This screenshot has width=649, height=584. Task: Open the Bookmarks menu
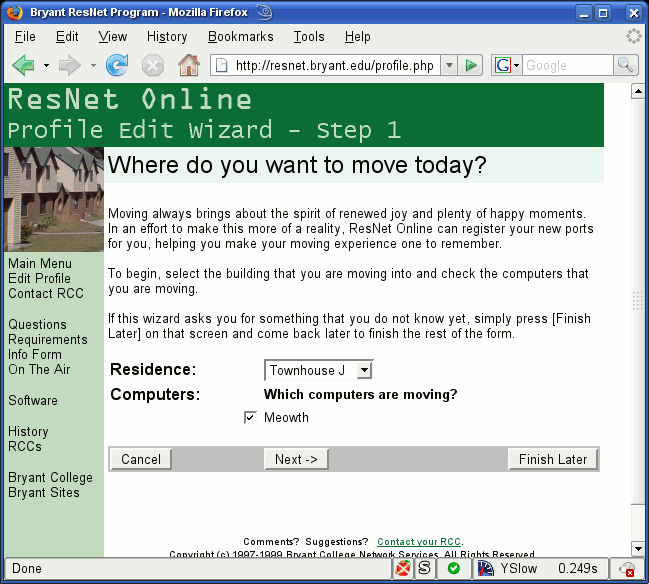coord(240,37)
